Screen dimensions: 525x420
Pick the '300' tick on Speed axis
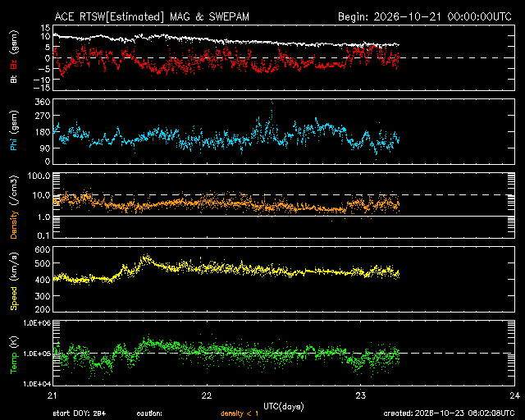(43, 296)
